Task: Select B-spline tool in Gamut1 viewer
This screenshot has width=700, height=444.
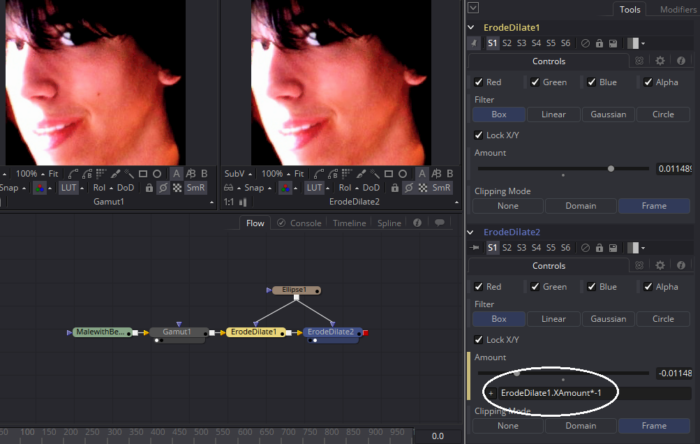Action: [87, 174]
